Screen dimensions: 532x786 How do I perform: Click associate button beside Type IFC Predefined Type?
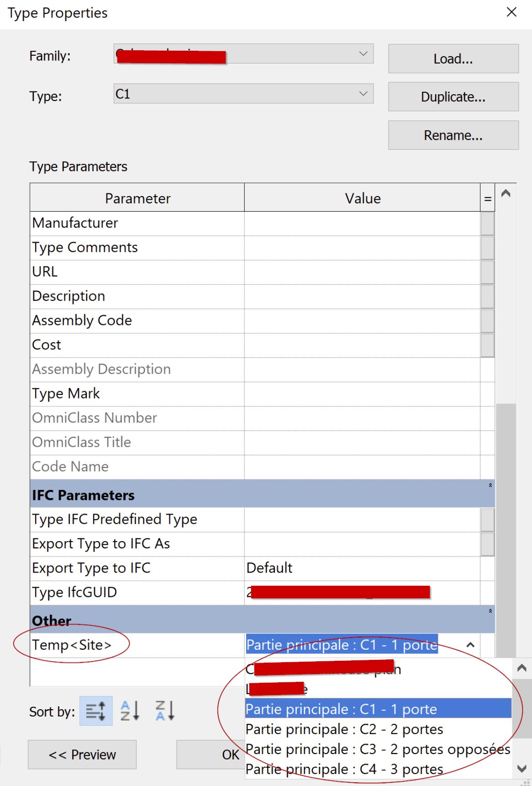[488, 520]
